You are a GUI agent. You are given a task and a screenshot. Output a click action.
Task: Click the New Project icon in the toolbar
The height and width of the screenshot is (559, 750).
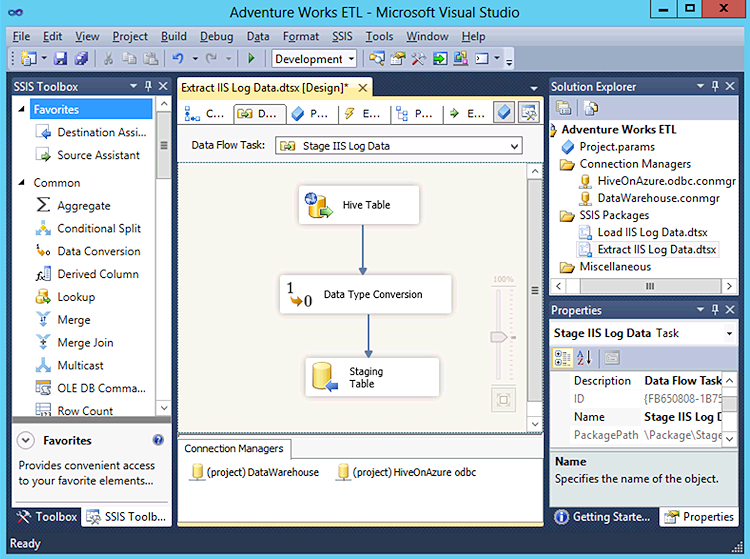tap(29, 59)
